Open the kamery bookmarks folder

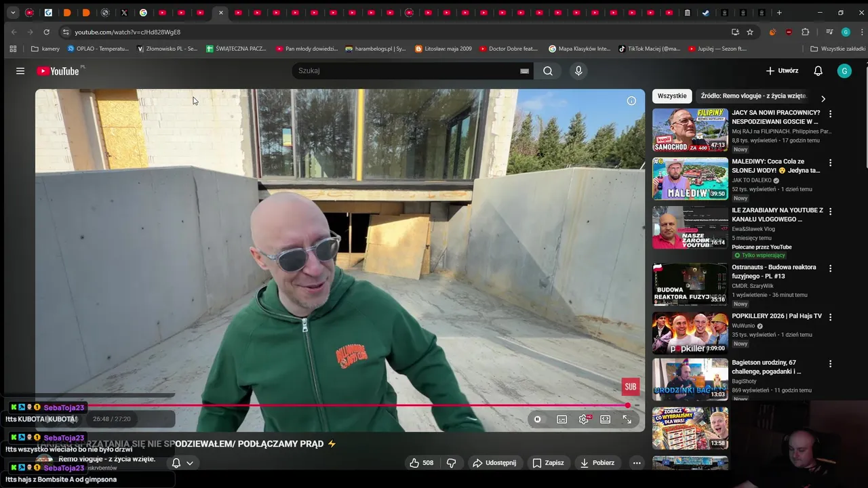point(45,49)
